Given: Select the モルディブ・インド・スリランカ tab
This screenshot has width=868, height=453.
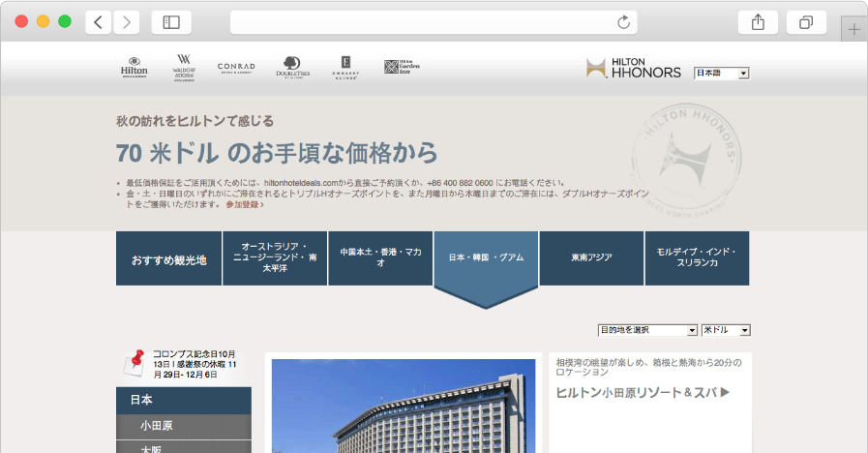Looking at the screenshot, I should pos(697,258).
